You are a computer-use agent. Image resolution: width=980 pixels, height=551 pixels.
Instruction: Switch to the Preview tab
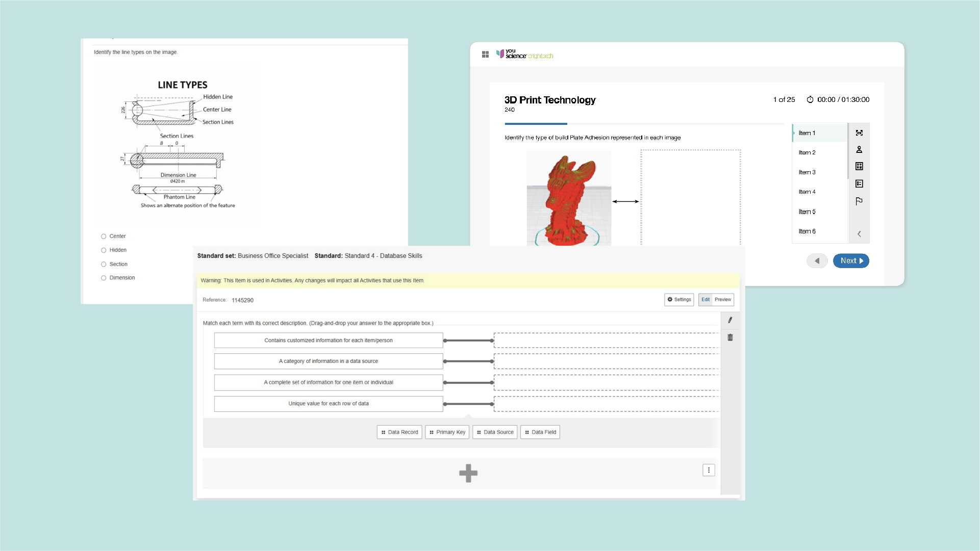[x=723, y=300]
